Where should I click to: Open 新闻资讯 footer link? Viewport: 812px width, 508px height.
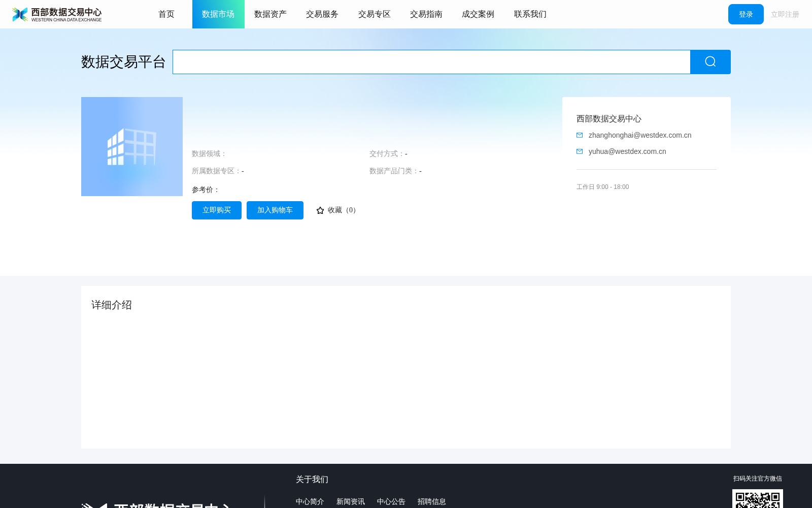[x=351, y=501]
